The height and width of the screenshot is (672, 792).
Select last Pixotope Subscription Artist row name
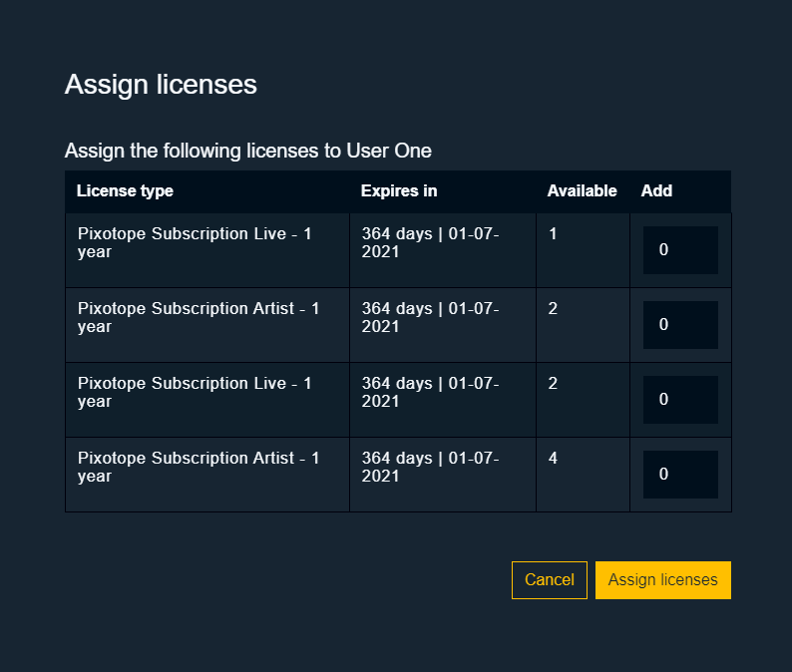point(198,467)
